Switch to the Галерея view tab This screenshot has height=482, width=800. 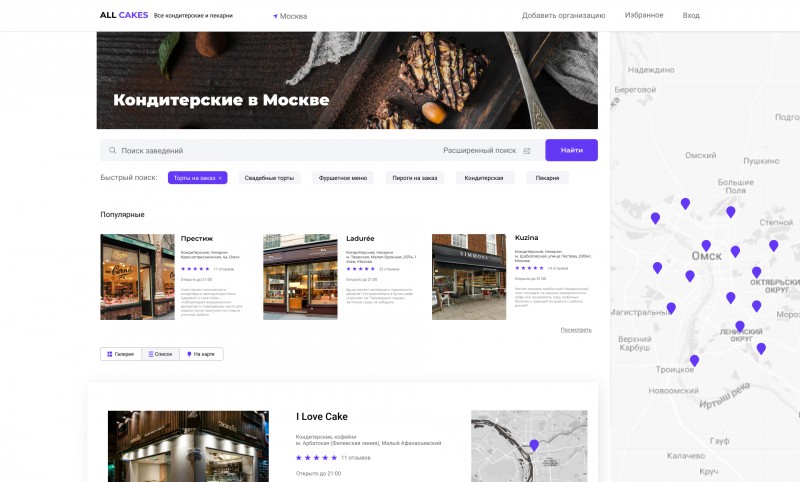tap(121, 354)
